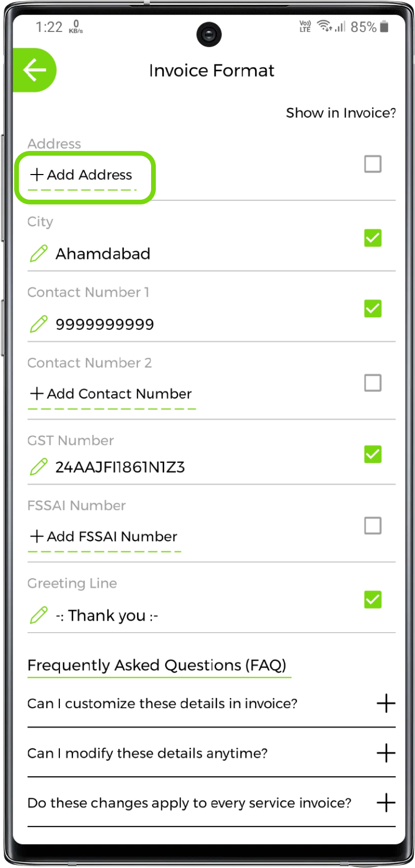Enable the FSSAI Number checkbox
This screenshot has height=868, width=415.
[x=373, y=525]
